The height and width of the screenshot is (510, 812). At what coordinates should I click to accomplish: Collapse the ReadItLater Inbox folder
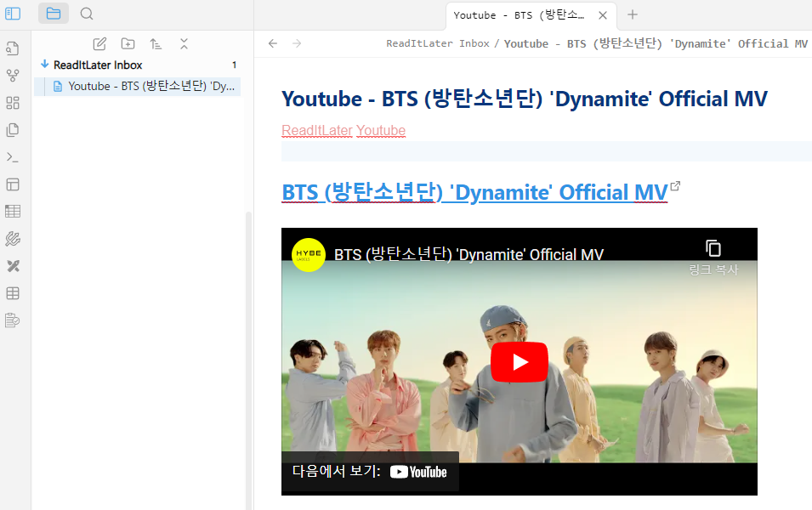(x=45, y=65)
